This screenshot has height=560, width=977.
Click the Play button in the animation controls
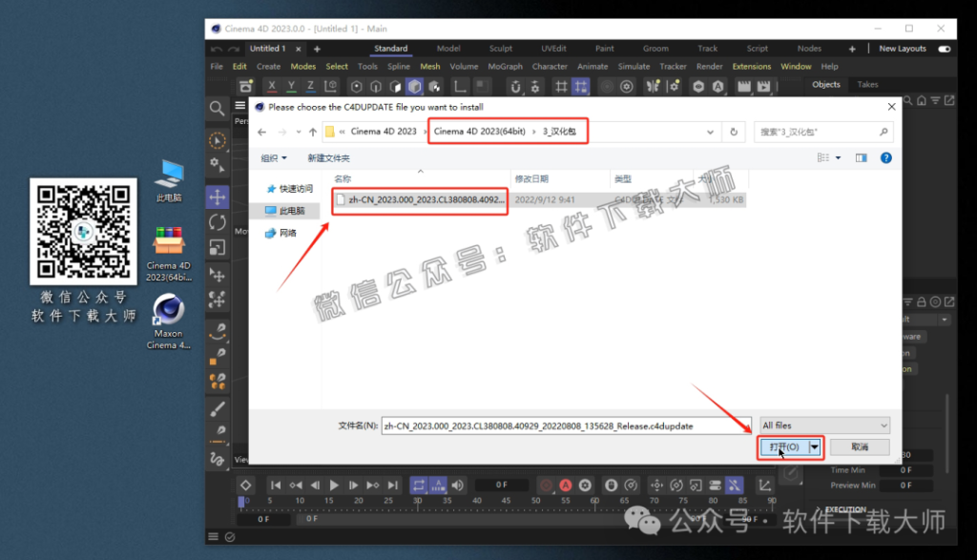coord(333,485)
